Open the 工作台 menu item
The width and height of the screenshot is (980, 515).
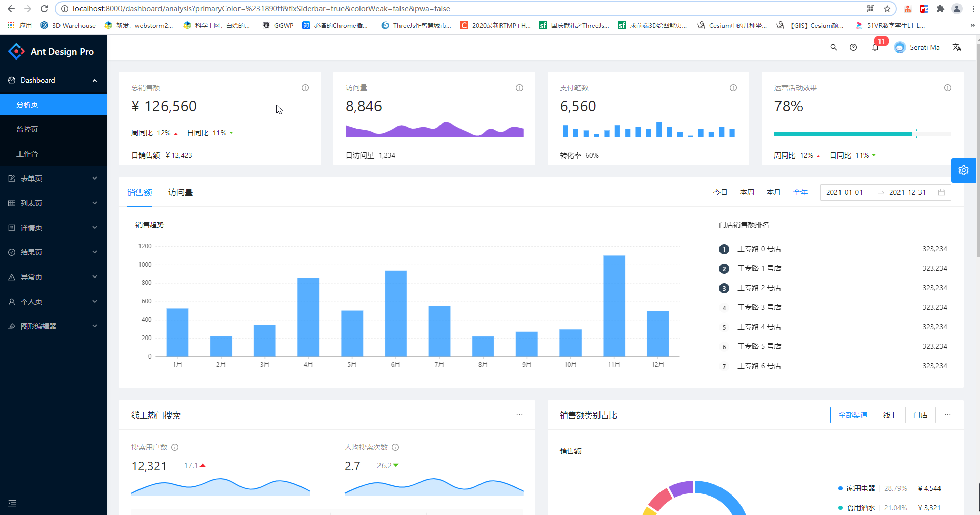[53, 154]
